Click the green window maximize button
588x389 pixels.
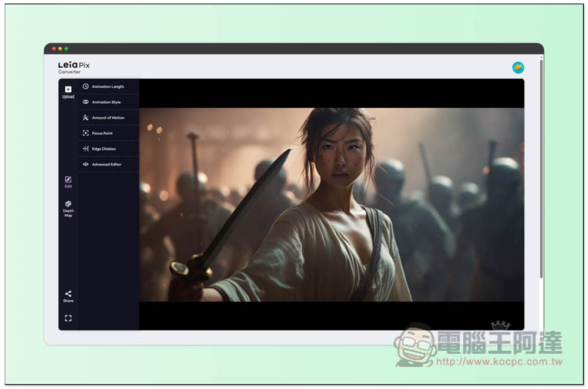(x=66, y=48)
